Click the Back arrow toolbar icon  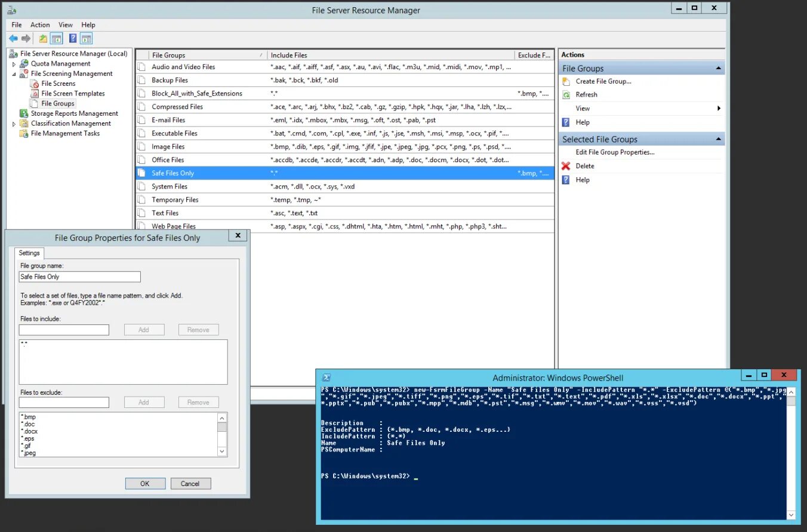point(13,39)
